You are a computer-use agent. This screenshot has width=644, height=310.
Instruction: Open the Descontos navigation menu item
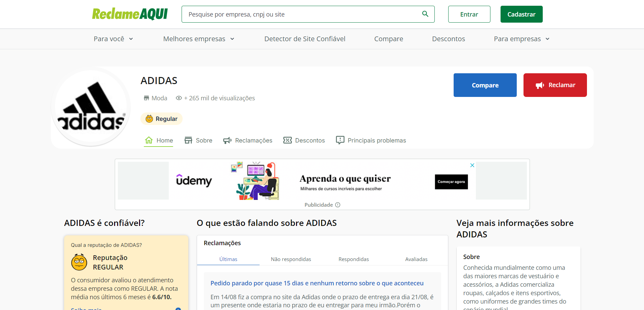point(449,39)
